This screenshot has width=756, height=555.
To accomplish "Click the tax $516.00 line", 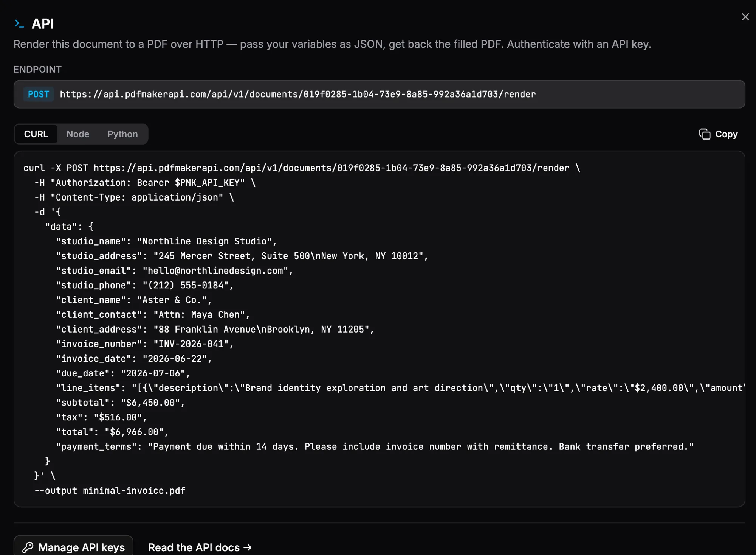I will click(102, 417).
